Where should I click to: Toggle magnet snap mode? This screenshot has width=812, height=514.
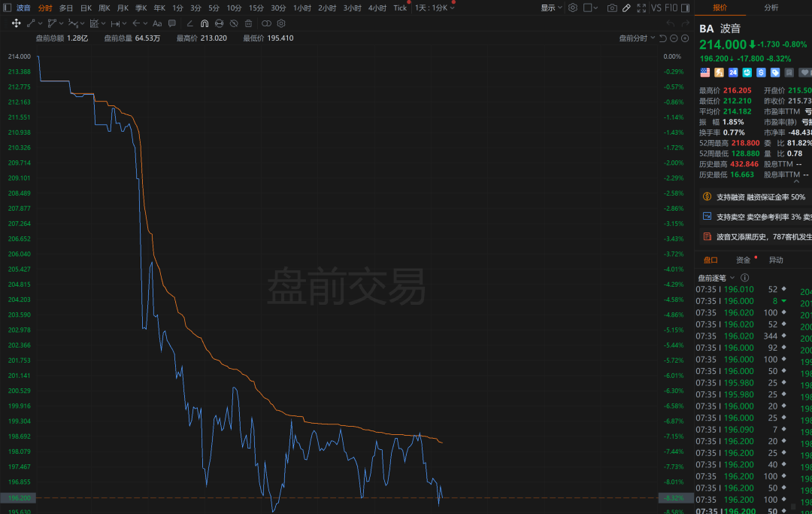205,23
